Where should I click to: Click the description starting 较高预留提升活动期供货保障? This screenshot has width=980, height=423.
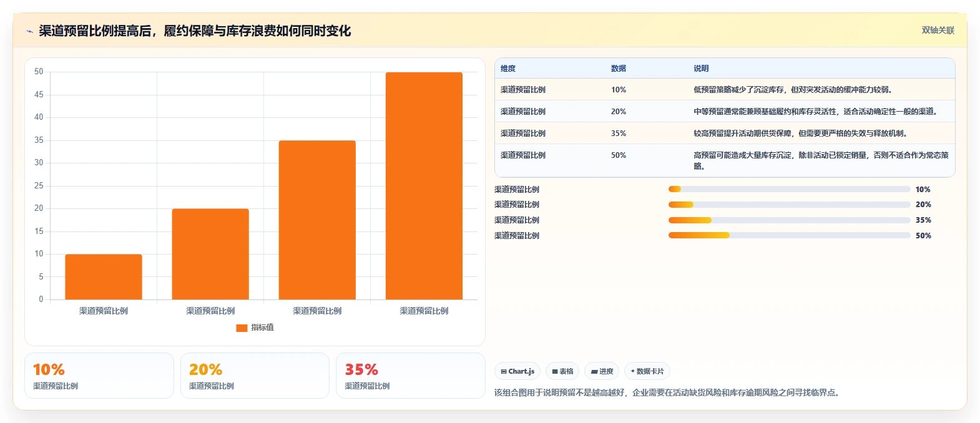801,134
